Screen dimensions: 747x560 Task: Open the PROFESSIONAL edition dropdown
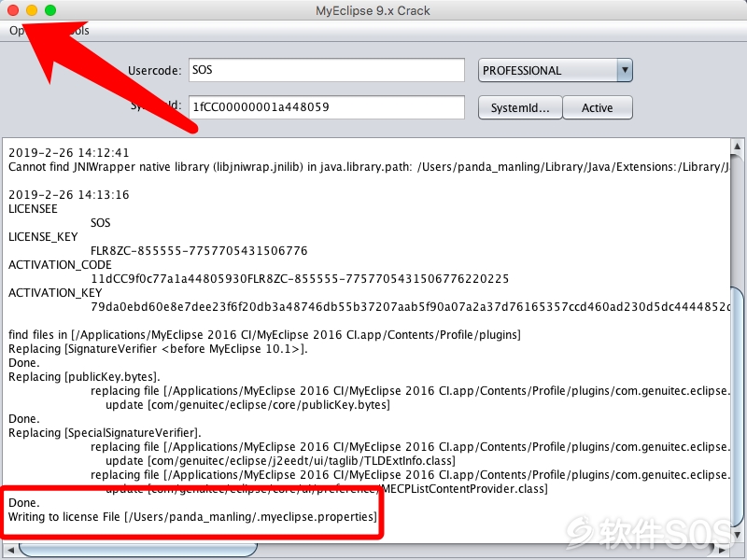pos(555,71)
